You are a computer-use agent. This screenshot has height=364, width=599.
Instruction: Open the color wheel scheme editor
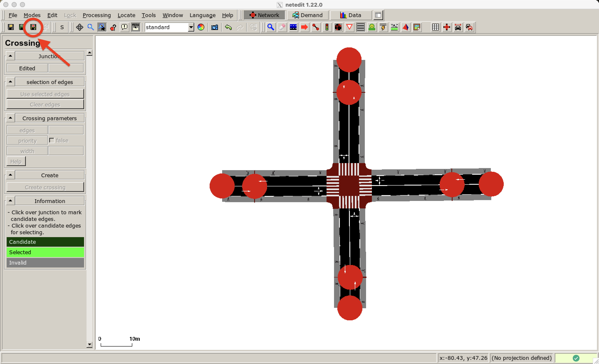201,27
